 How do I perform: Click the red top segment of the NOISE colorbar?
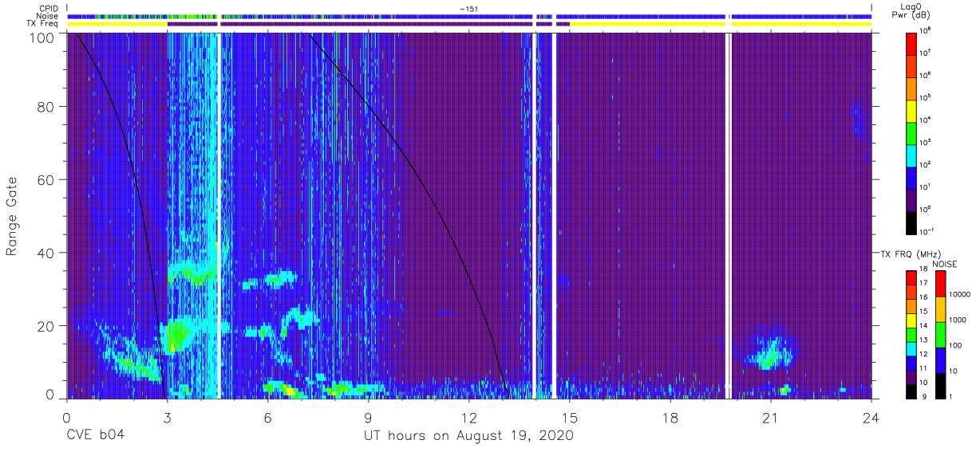click(x=940, y=282)
